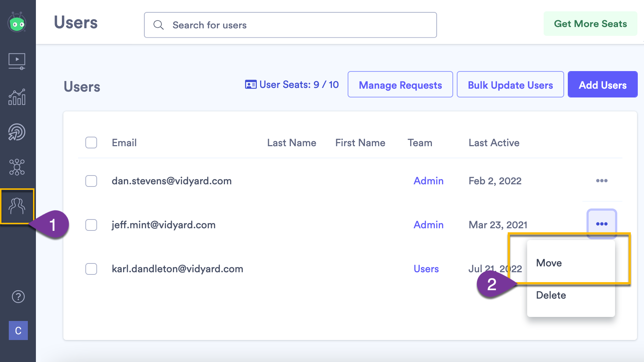Focus the Search for users field
Image resolution: width=644 pixels, height=362 pixels.
pyautogui.click(x=290, y=25)
